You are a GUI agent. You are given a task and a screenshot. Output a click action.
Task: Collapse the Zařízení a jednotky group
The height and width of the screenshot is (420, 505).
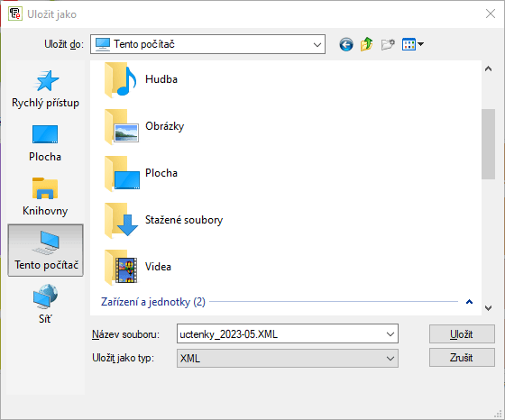click(x=469, y=302)
